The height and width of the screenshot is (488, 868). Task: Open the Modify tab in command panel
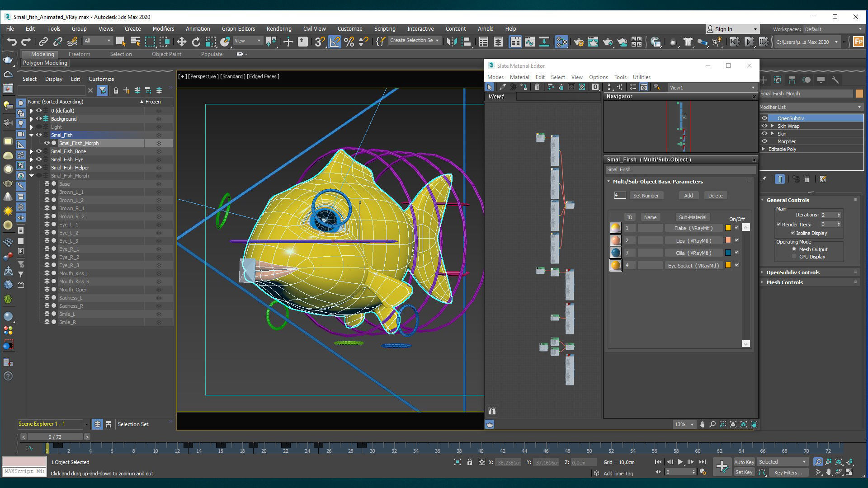[x=778, y=80]
